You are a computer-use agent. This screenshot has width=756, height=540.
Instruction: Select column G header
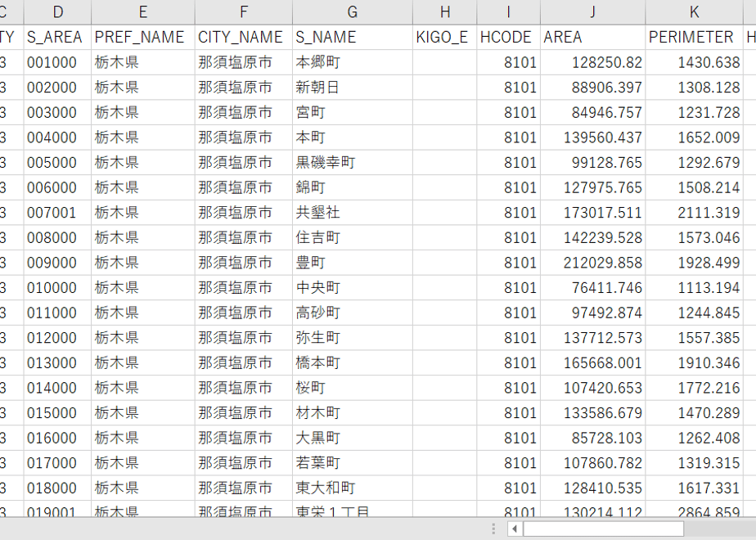pos(353,12)
